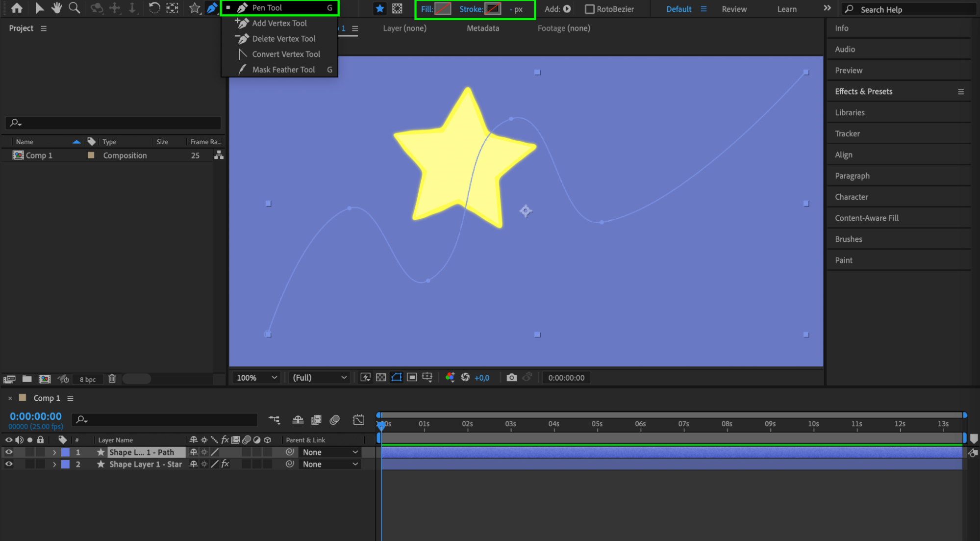The width and height of the screenshot is (980, 541).
Task: Click the snapshot camera icon
Action: (x=511, y=377)
